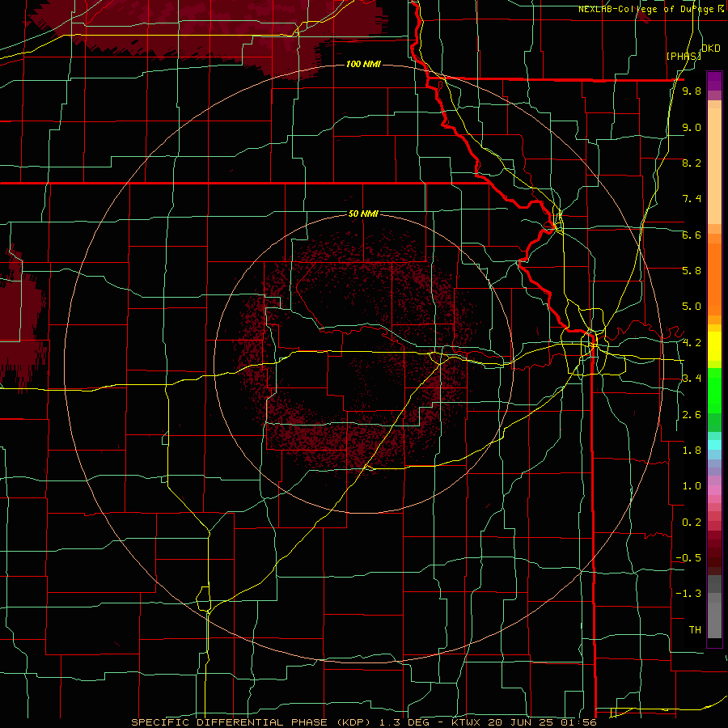Click the 1.8 scale value
The image size is (728, 728).
coord(692,450)
